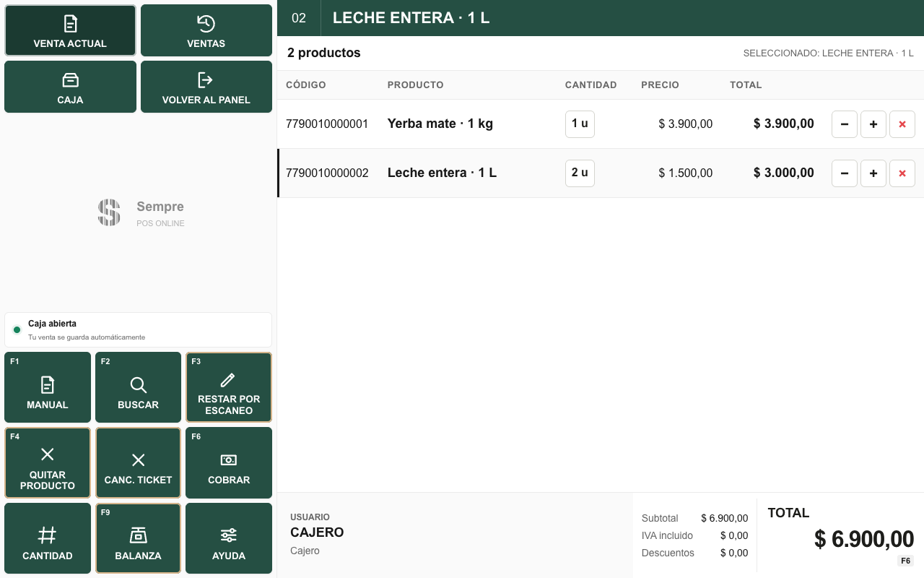Viewport: 924px width, 578px height.
Task: Click the Leche entera line total $ 3.000,00
Action: (x=784, y=173)
